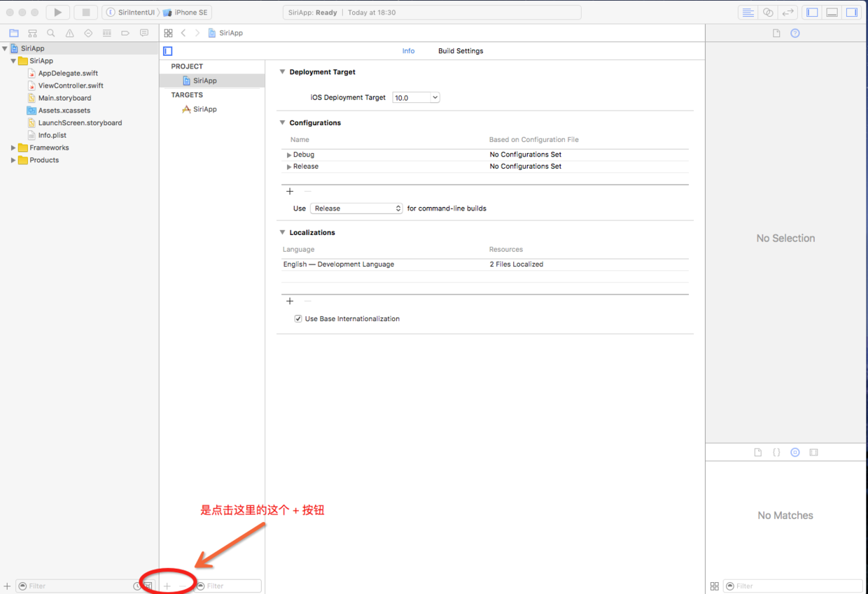The image size is (868, 594).
Task: Select English — Development Language row
Action: click(484, 264)
